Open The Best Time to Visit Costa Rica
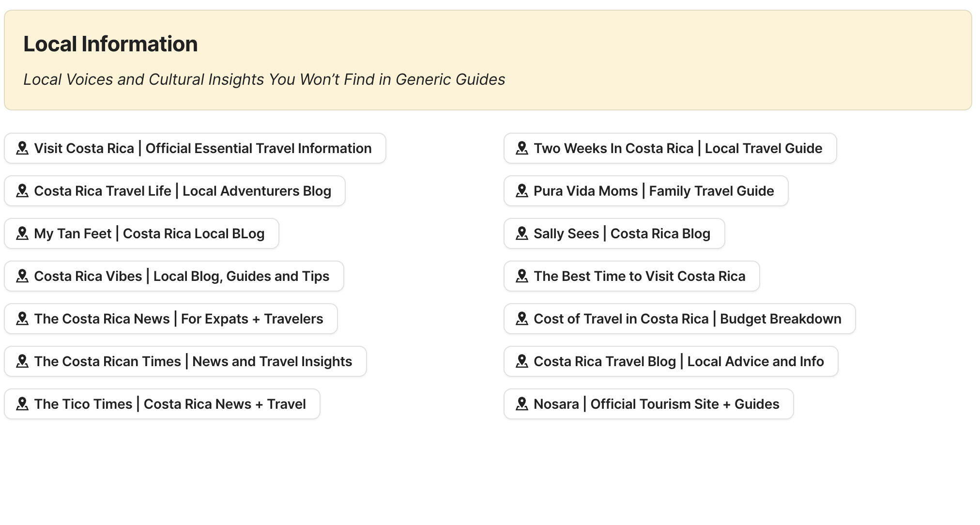This screenshot has width=980, height=525. click(631, 276)
